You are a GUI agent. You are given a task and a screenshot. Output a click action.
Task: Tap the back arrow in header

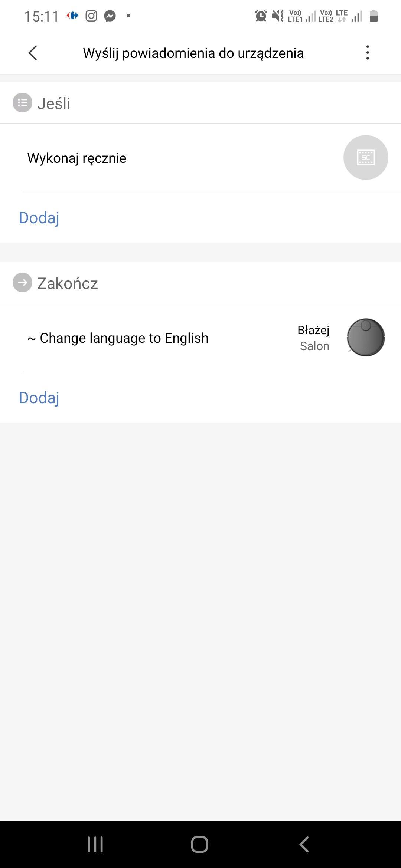[33, 53]
